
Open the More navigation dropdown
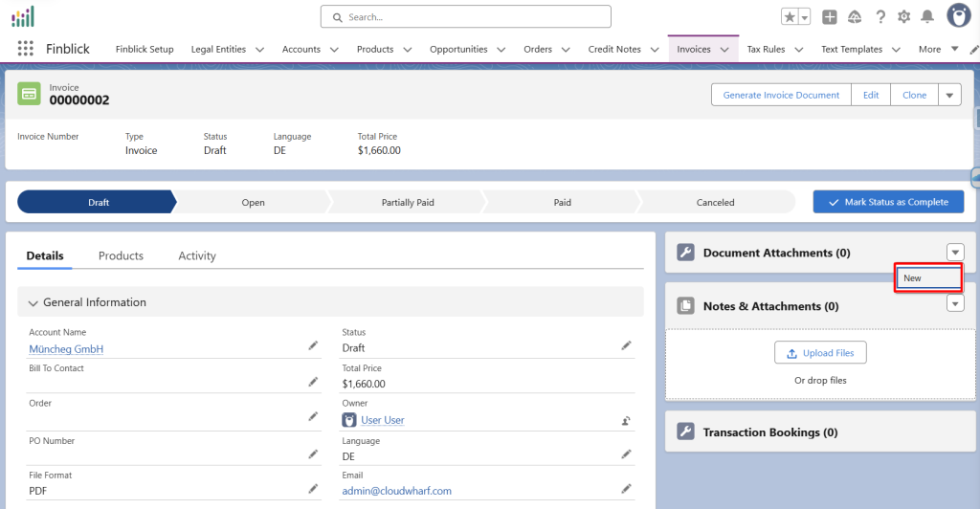(938, 50)
